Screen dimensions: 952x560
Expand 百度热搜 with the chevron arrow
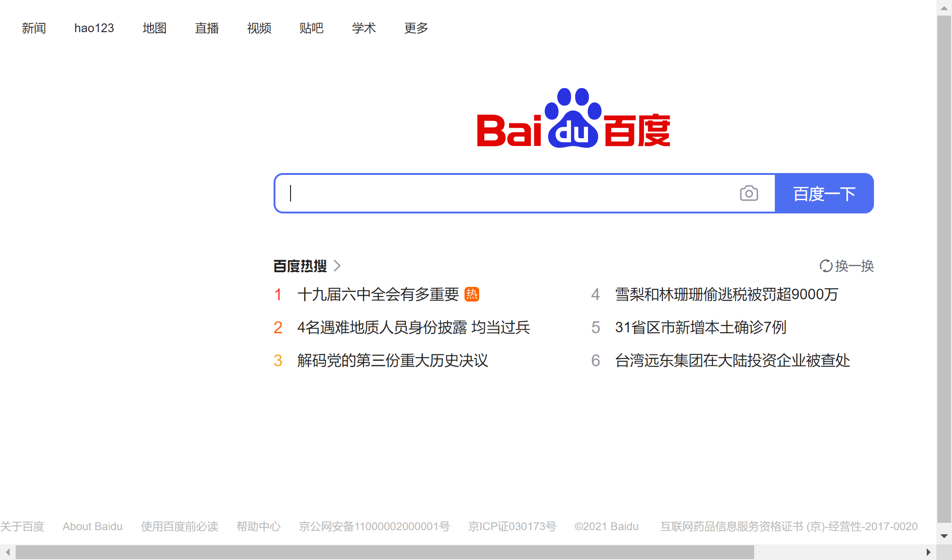[x=337, y=266]
